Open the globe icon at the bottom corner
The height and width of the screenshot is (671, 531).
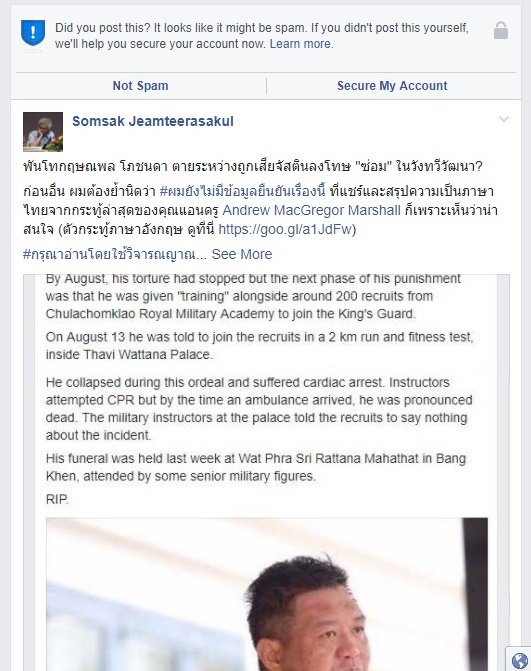pos(519,661)
